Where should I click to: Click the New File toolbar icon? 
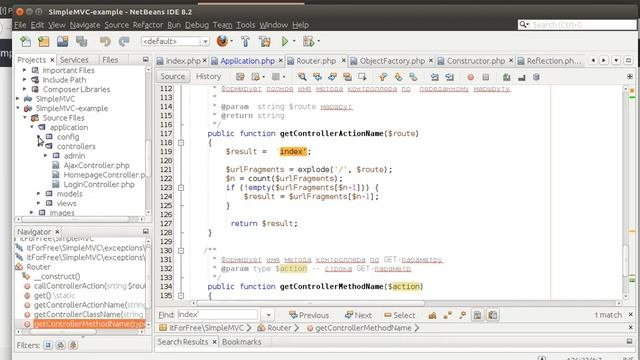[25, 41]
